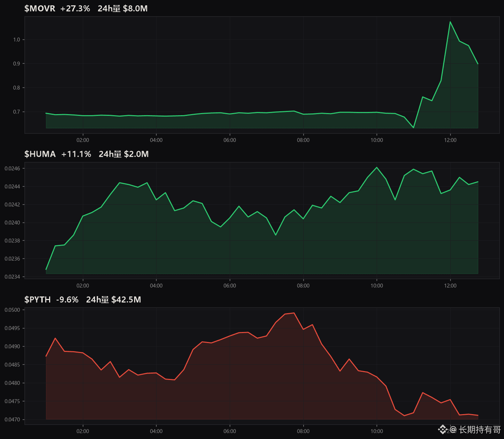This screenshot has width=504, height=439.
Task: Click the $PYTH ticker title
Action: point(38,300)
